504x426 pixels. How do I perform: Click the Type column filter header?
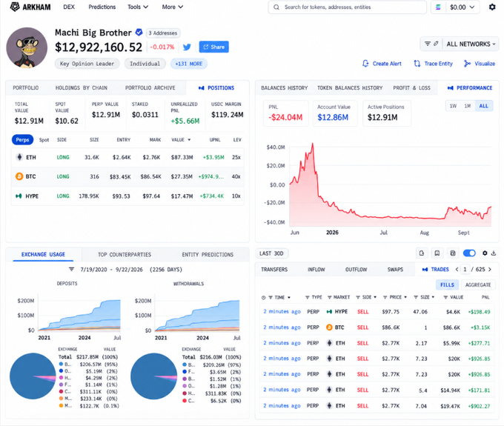314,298
